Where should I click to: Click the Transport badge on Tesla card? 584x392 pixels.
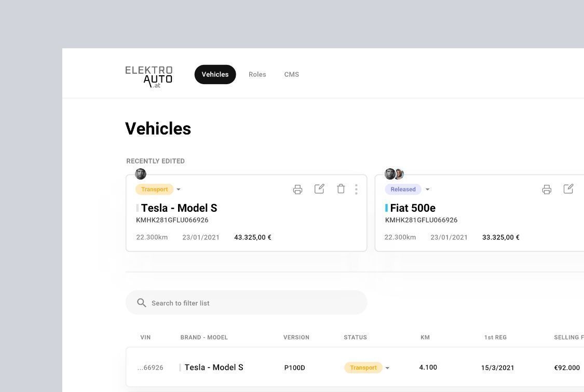(x=155, y=190)
